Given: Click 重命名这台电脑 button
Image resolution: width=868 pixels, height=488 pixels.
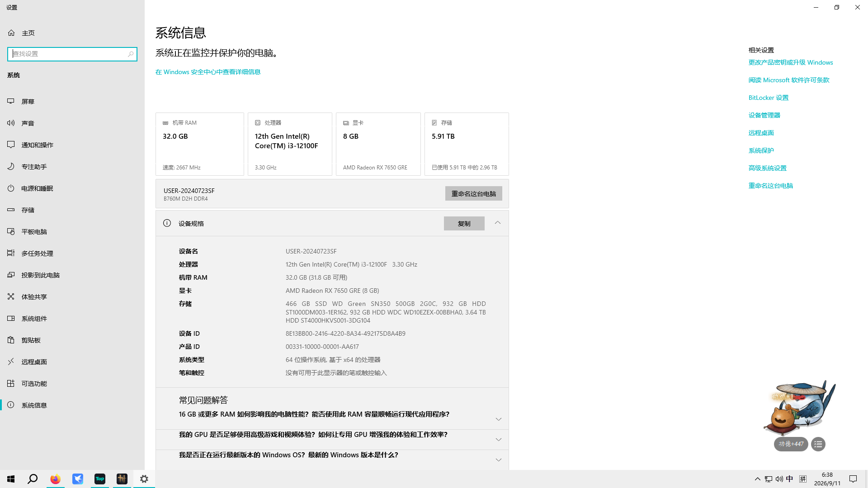Looking at the screenshot, I should pyautogui.click(x=474, y=194).
